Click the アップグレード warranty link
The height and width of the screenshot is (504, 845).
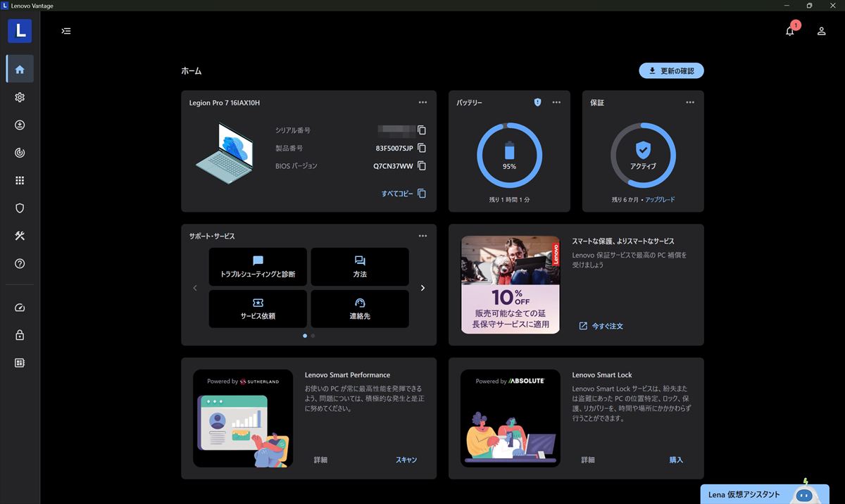(x=660, y=200)
